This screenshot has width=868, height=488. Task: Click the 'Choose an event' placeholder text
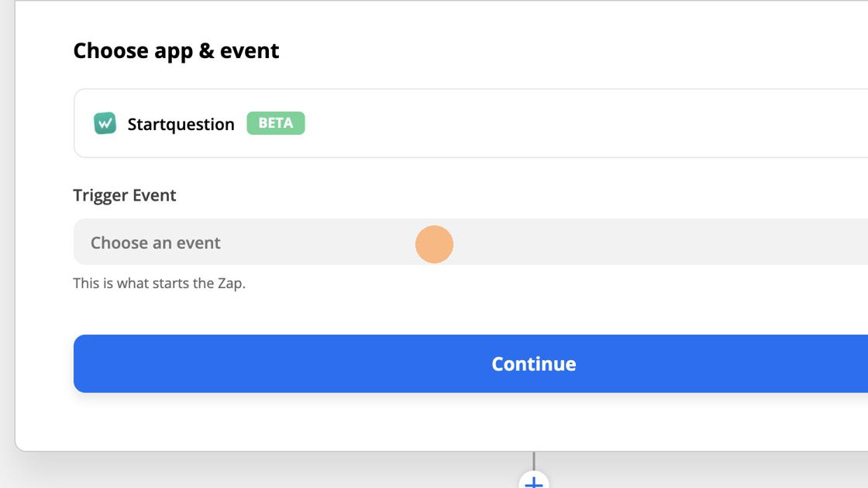156,243
